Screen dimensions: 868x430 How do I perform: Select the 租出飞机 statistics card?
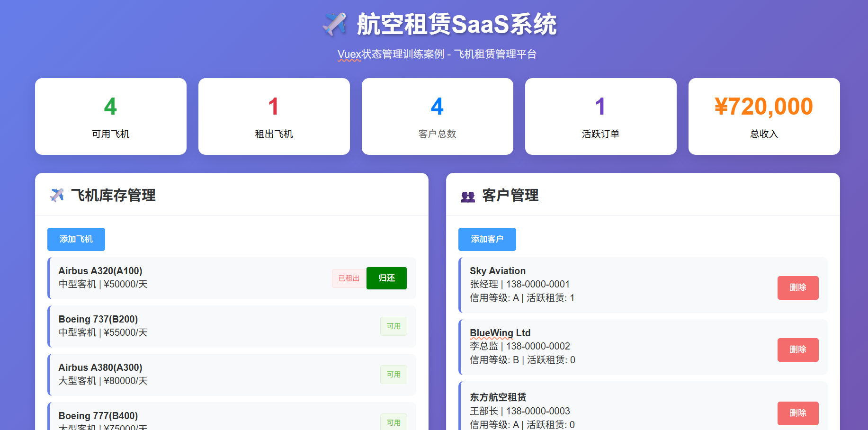[274, 116]
